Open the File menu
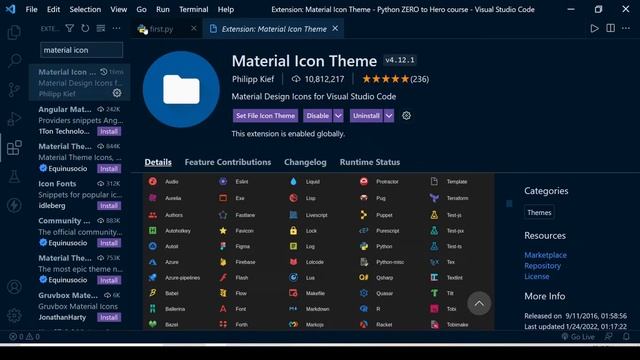Screen dimensions: 640x360 31,9
